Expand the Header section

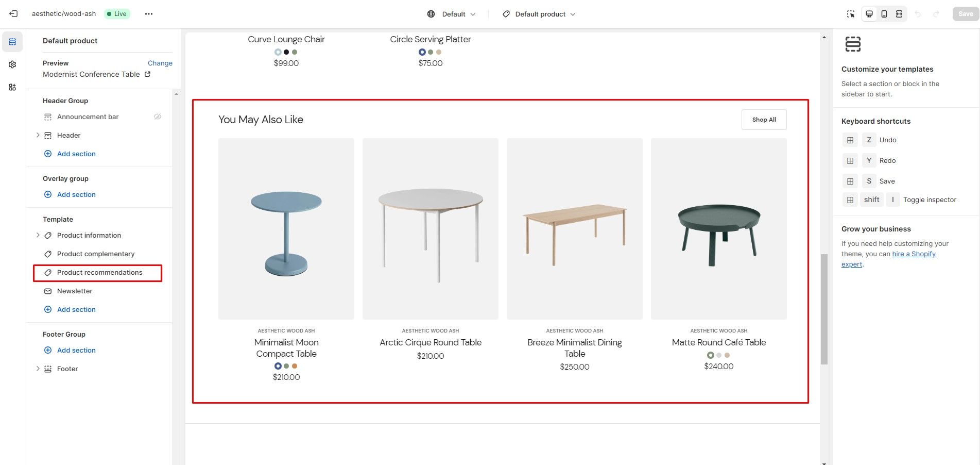click(38, 135)
